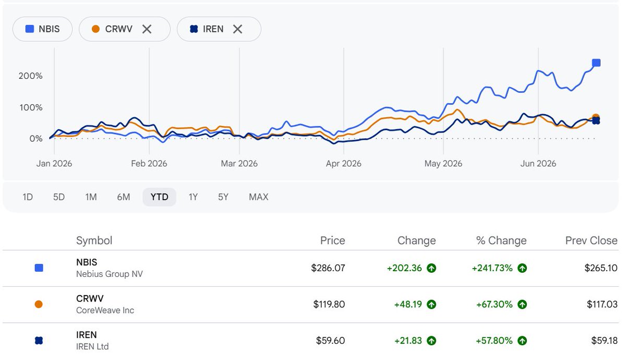Viewport: 626px width, 364px height.
Task: Switch chart range to 1Y
Action: click(x=193, y=197)
